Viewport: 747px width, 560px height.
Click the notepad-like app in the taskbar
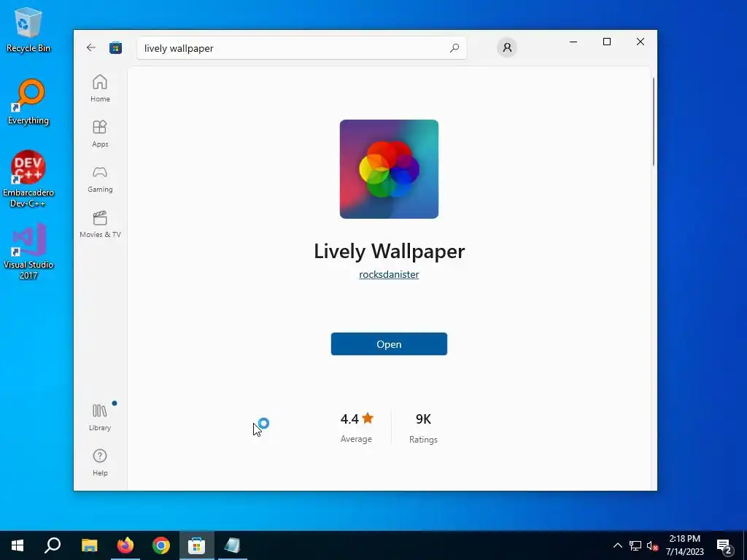click(232, 545)
